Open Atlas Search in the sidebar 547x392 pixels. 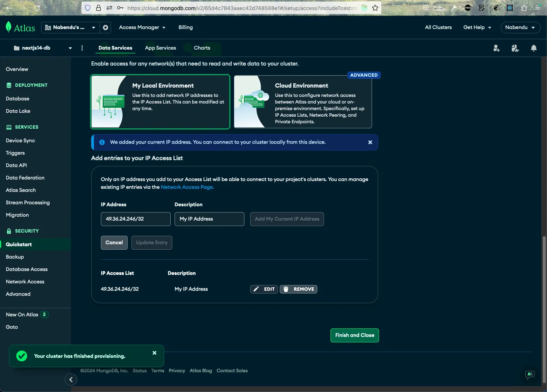click(21, 190)
